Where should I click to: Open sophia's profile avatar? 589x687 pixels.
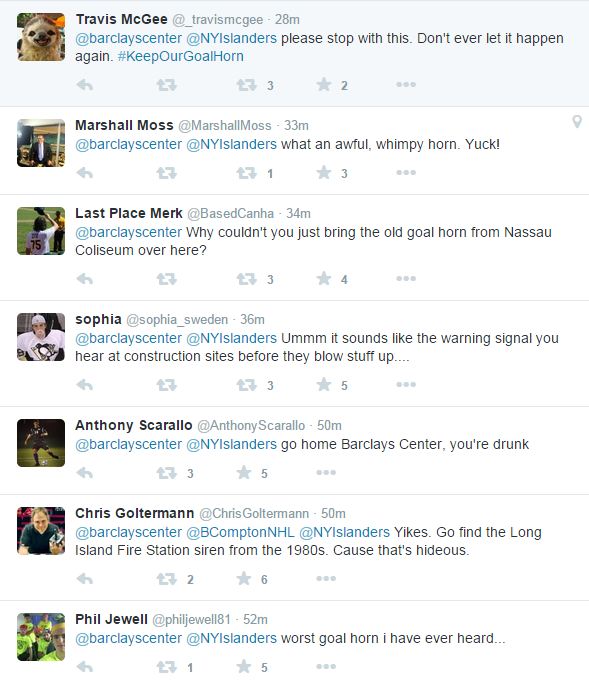pos(41,337)
